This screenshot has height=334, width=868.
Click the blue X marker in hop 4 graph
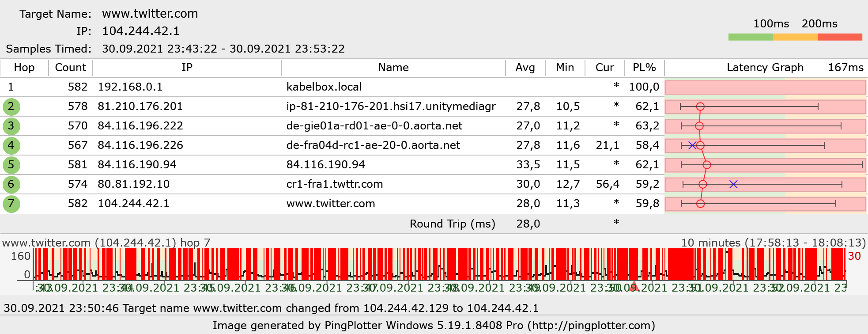coord(692,145)
